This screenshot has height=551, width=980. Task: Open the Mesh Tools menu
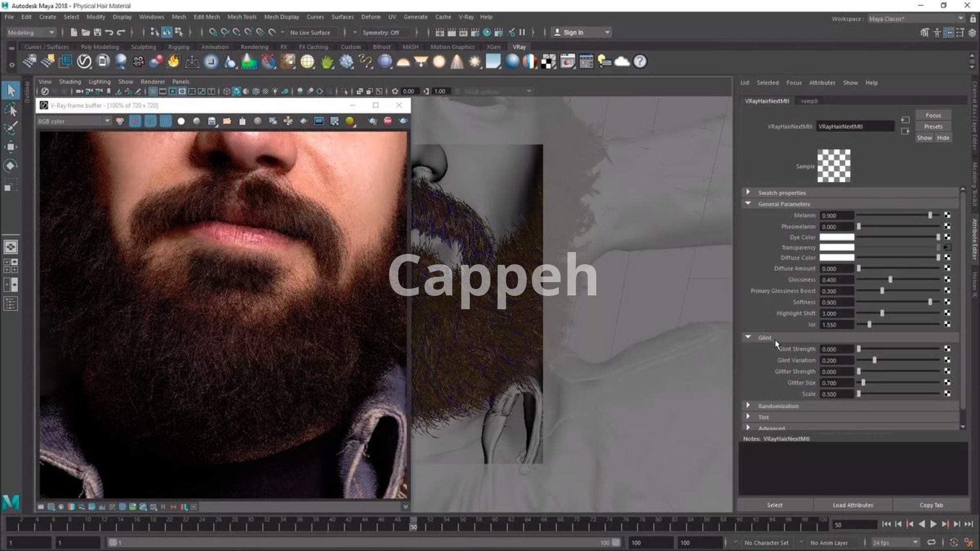[241, 17]
